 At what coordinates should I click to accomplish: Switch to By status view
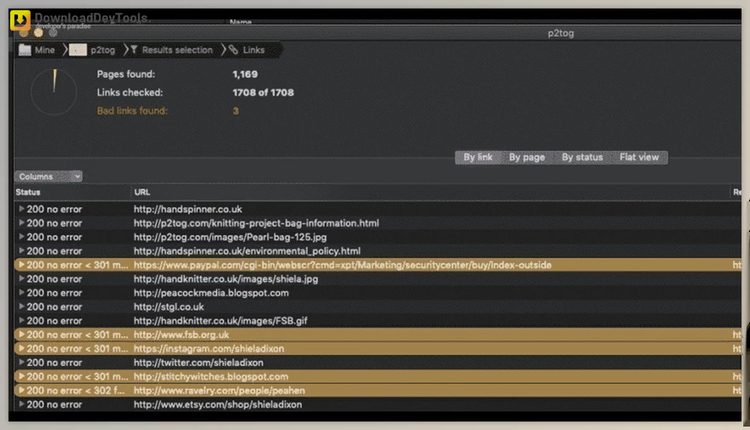pos(582,157)
